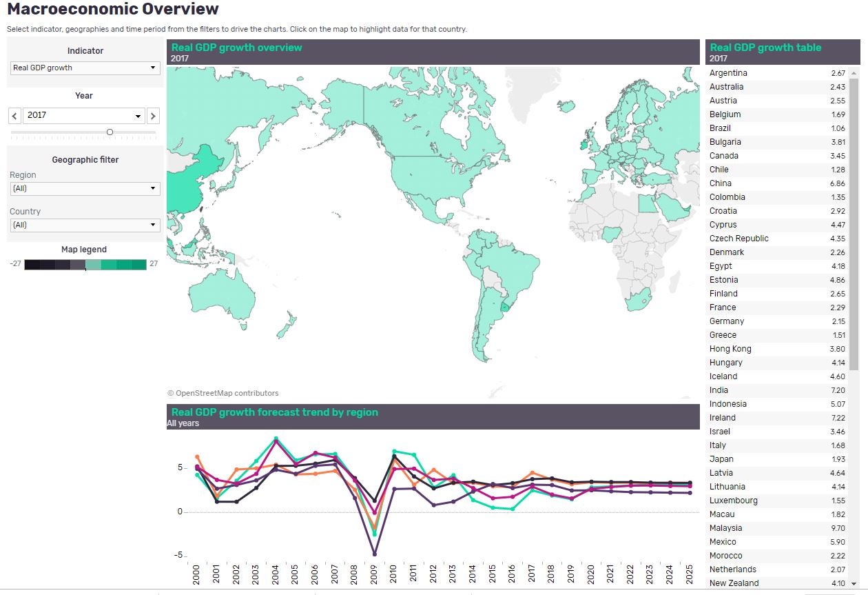Screen dimensions: 868x595
Task: Click the Luxembourg row in the table
Action: point(777,501)
